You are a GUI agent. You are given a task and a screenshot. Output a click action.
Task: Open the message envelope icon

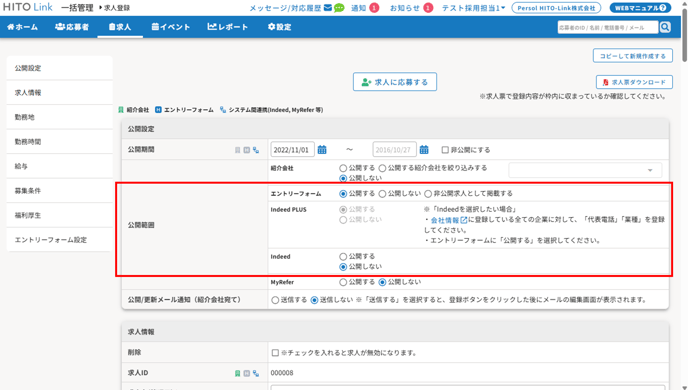pos(328,8)
